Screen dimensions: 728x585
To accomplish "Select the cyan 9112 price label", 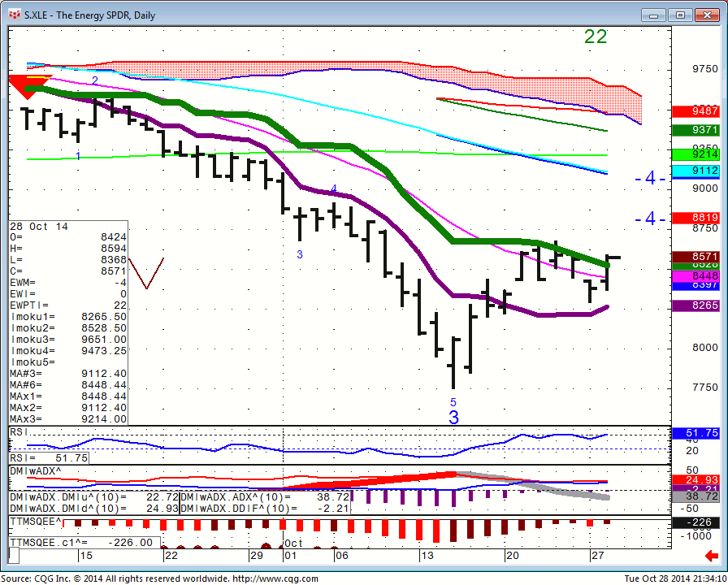I will pos(695,171).
